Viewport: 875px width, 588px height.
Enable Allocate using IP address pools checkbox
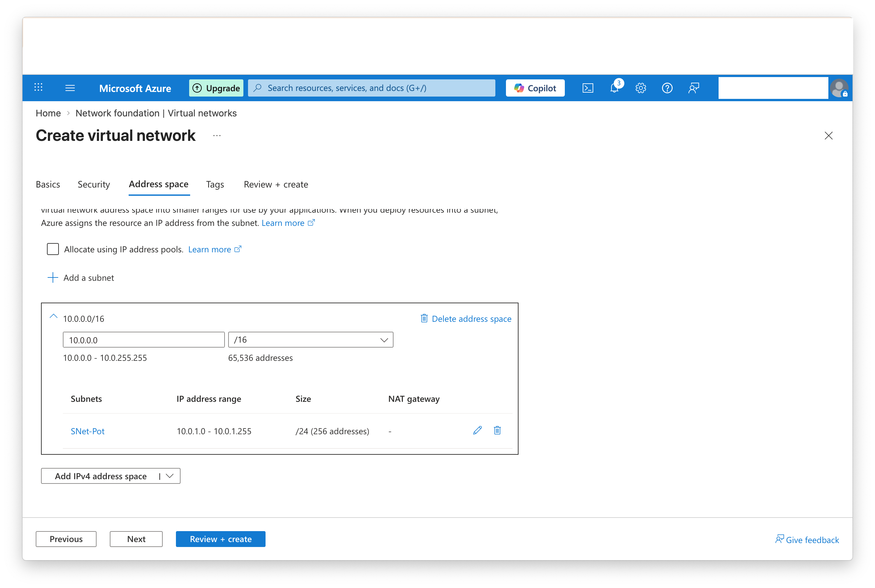click(x=53, y=249)
